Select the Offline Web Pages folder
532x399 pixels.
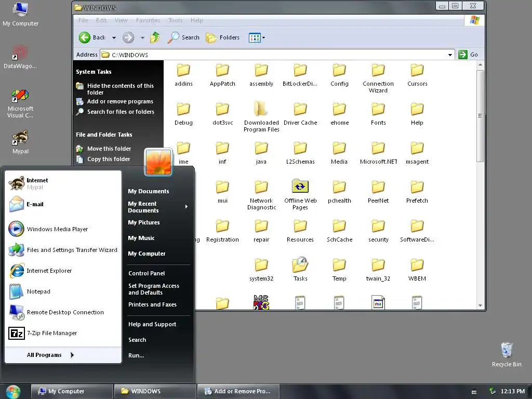(x=300, y=194)
